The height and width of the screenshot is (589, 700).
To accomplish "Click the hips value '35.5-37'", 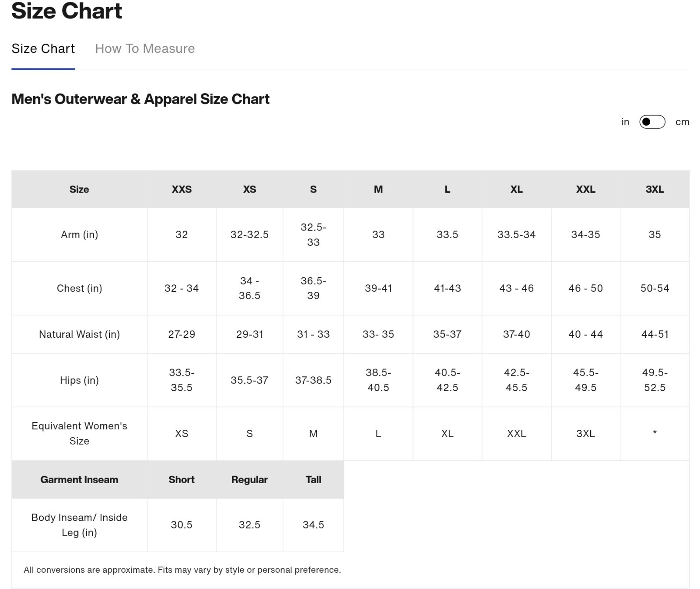I will (x=249, y=380).
